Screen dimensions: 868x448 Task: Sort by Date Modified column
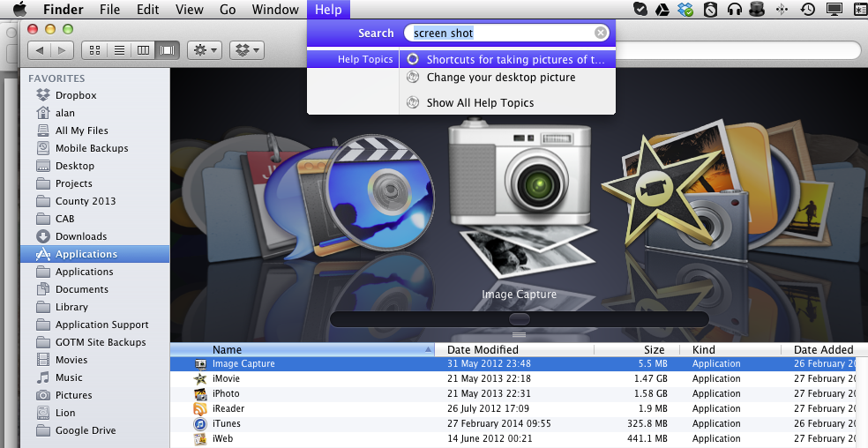tap(514, 350)
